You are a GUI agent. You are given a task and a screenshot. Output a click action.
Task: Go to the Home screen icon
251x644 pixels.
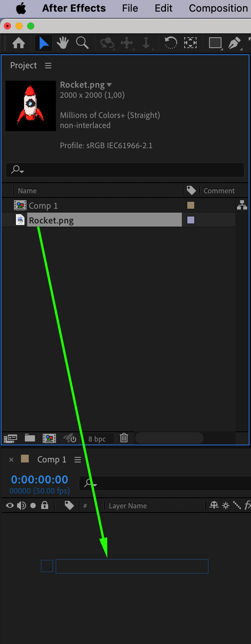[19, 43]
